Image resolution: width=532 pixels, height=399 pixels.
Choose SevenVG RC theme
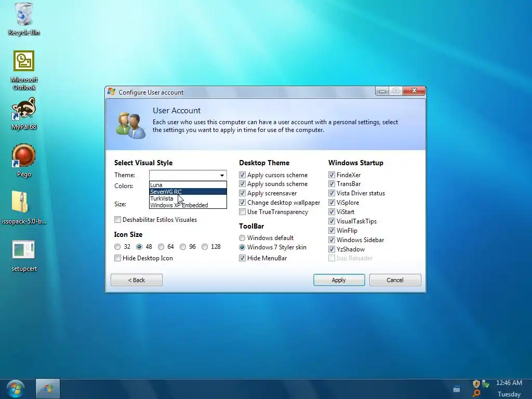pyautogui.click(x=188, y=192)
